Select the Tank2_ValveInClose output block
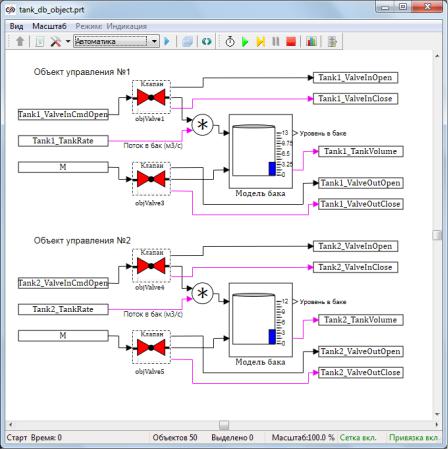This screenshot has width=448, height=449. tap(355, 267)
